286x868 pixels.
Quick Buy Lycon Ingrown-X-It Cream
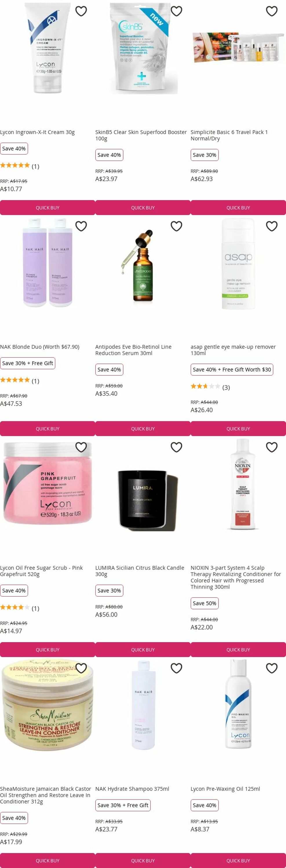coord(48,207)
